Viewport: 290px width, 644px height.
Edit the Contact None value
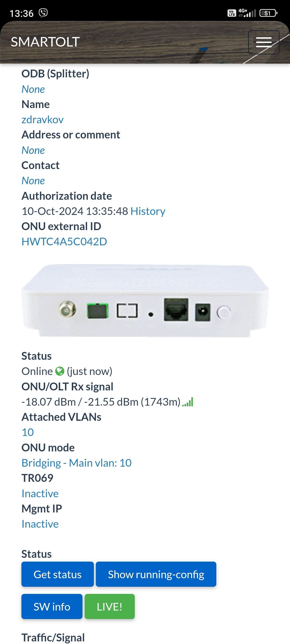[x=33, y=181]
